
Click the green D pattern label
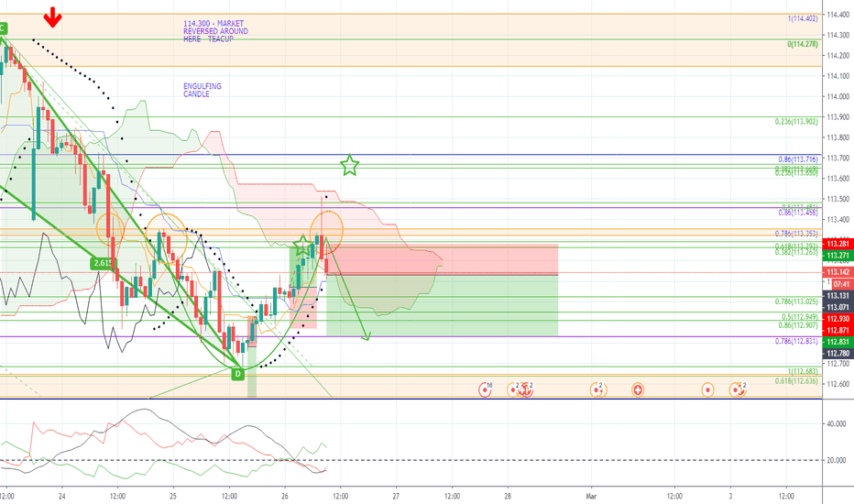tap(238, 374)
